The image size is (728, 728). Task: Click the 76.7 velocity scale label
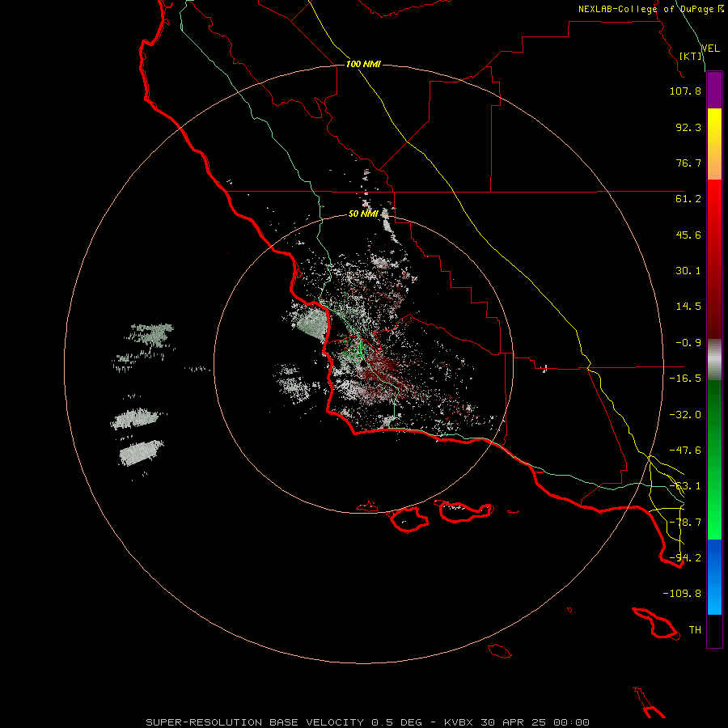point(688,163)
